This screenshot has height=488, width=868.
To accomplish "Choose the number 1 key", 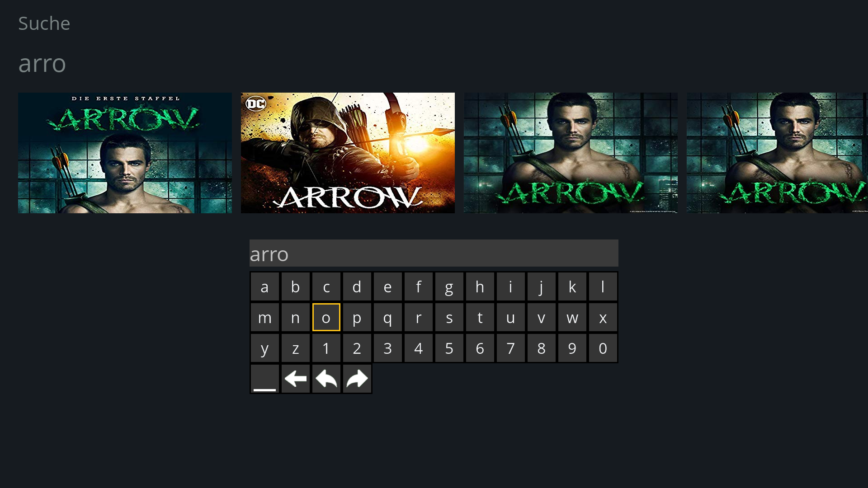I will click(326, 348).
